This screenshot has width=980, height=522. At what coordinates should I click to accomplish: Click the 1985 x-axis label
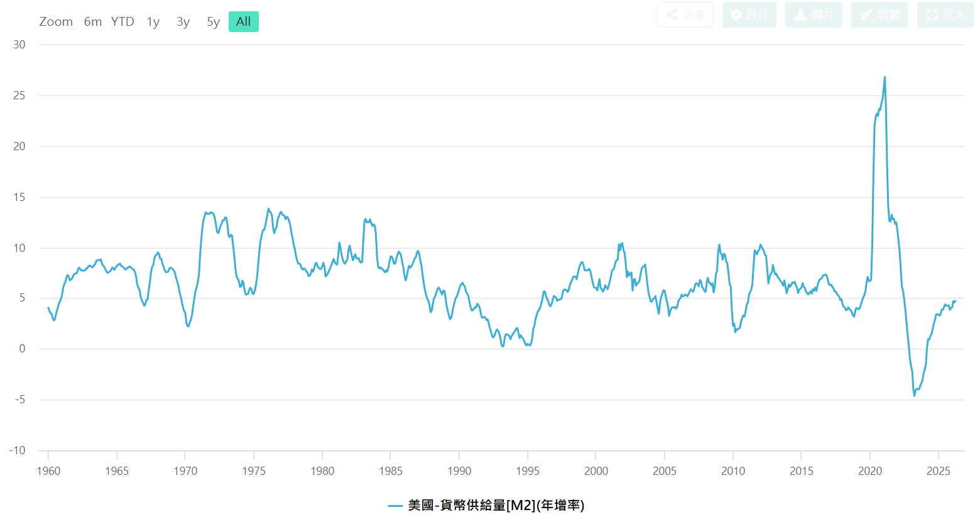(x=391, y=471)
